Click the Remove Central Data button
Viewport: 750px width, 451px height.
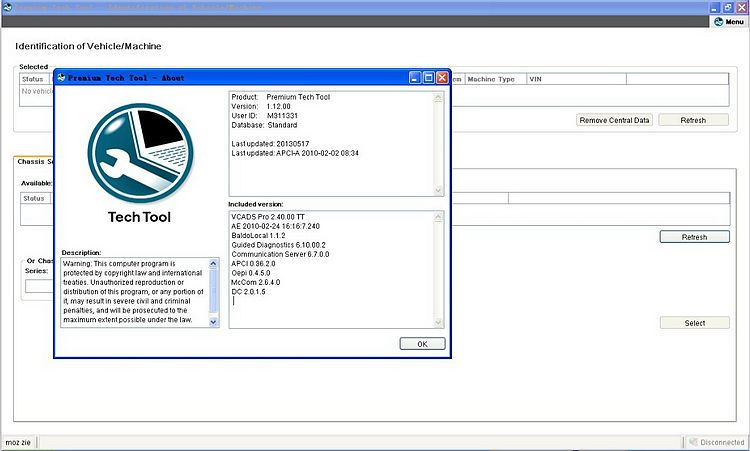click(614, 120)
